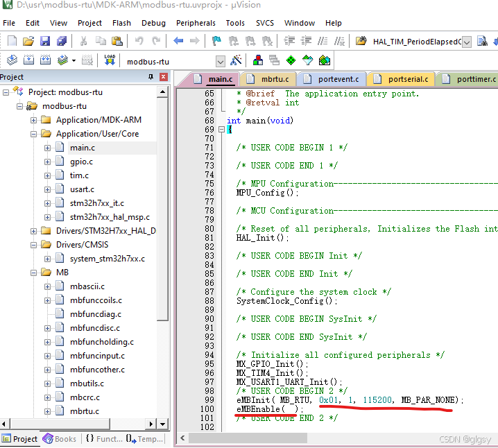Switch to the Books panel tab
498x448 pixels.
[x=60, y=439]
